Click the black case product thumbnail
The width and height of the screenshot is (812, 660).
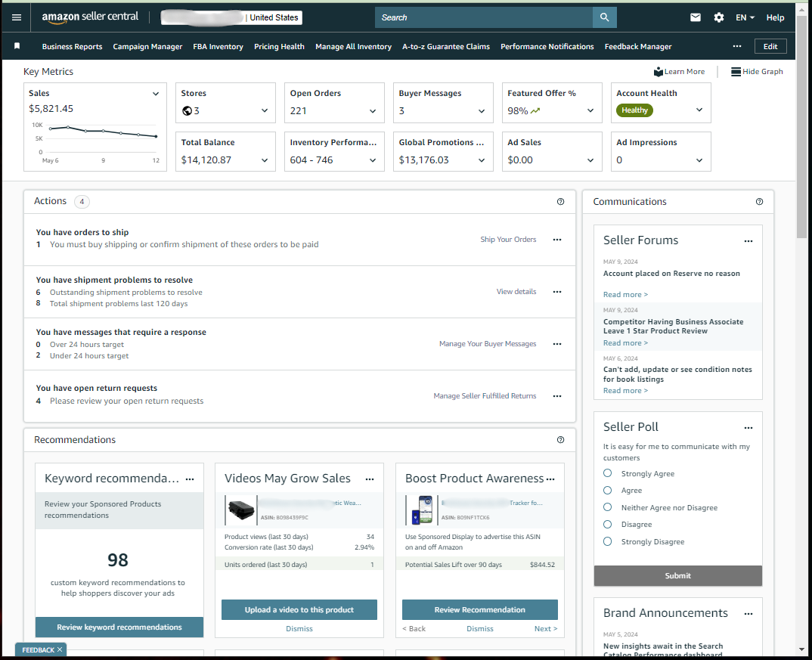[x=241, y=510]
